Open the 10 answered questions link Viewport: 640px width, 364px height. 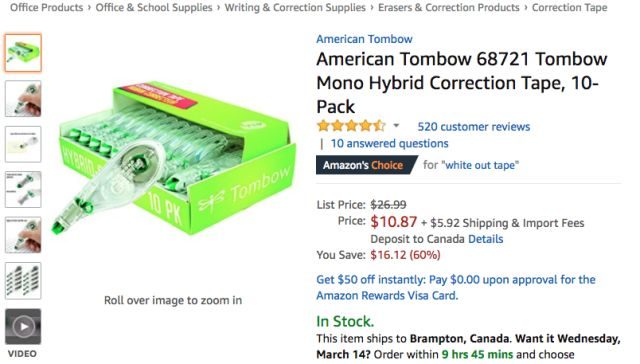point(389,143)
